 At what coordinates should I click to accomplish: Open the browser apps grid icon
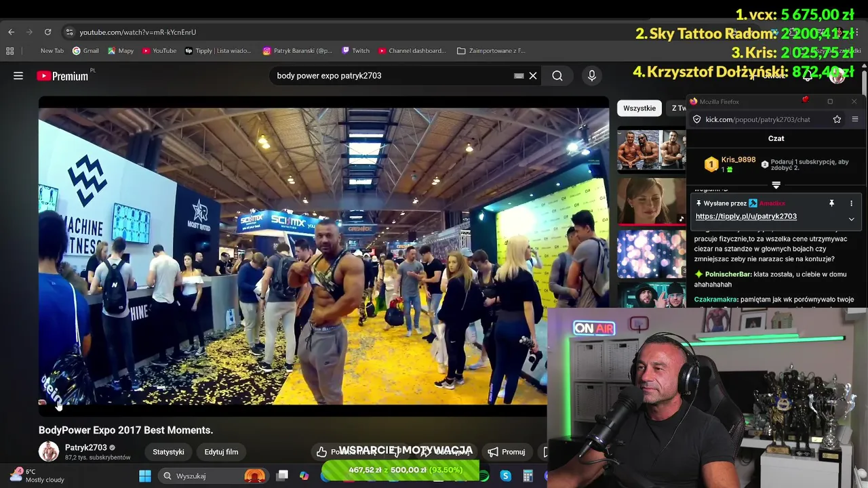9,51
